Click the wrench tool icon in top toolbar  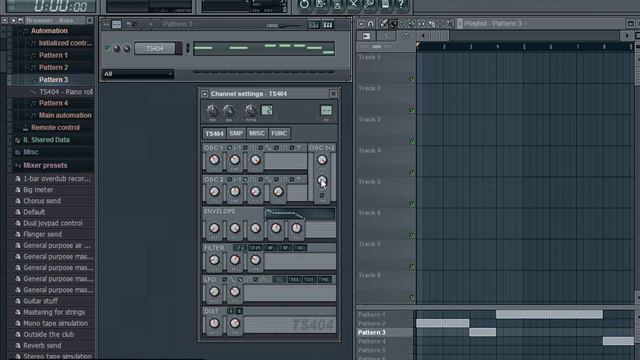tap(369, 4)
